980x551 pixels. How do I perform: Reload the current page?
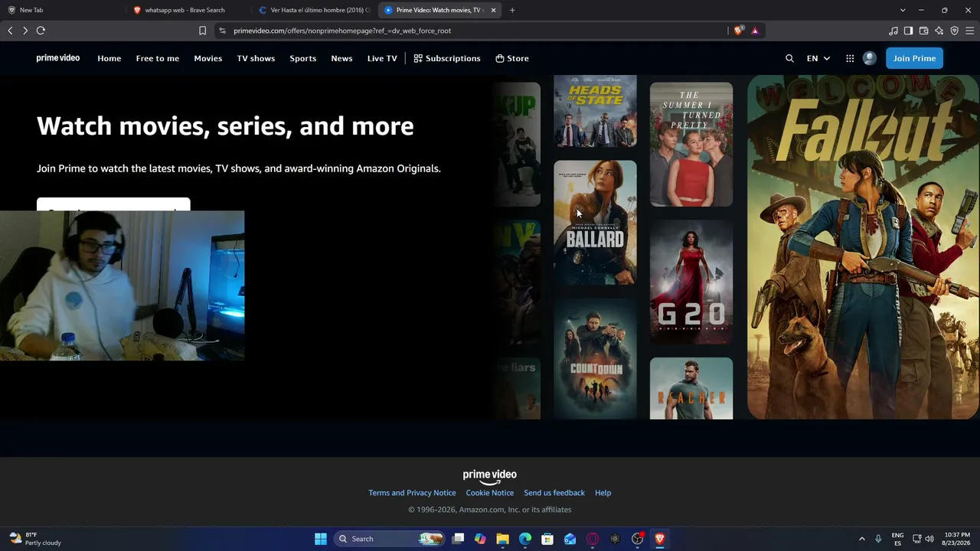41,31
